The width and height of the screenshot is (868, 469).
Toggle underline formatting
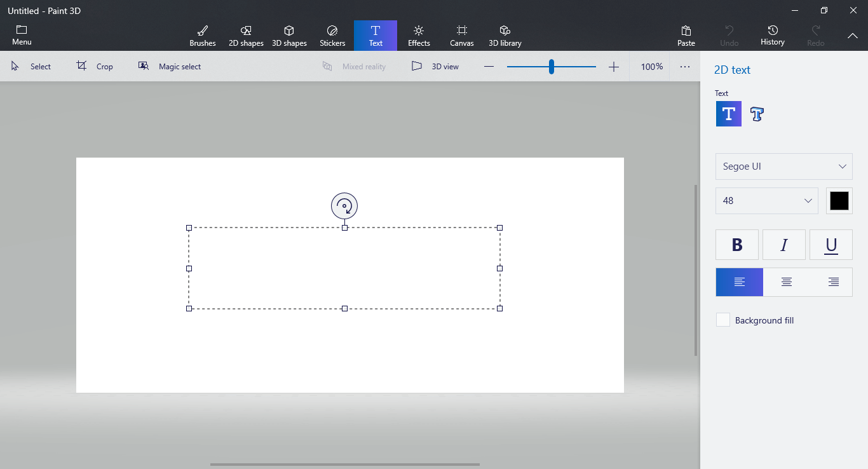tap(831, 245)
